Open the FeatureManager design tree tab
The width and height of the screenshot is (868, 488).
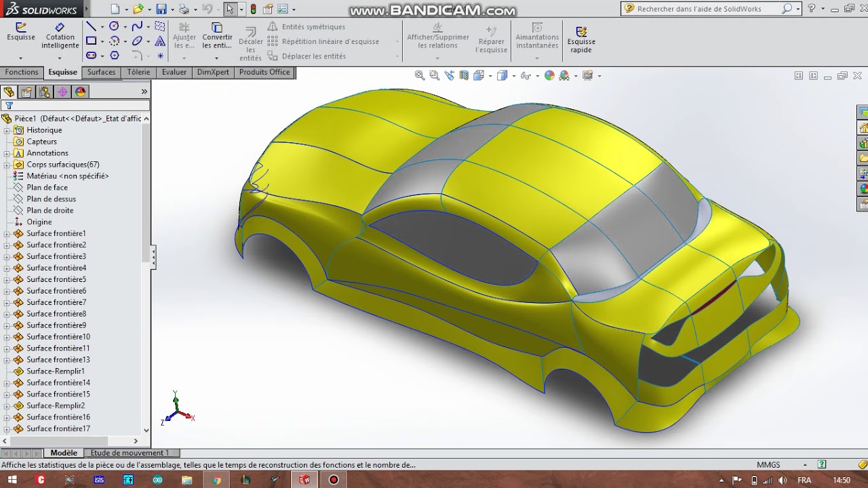click(x=9, y=91)
